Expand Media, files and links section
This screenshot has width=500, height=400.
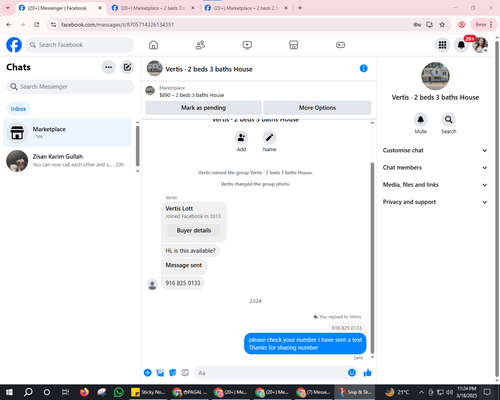(435, 185)
